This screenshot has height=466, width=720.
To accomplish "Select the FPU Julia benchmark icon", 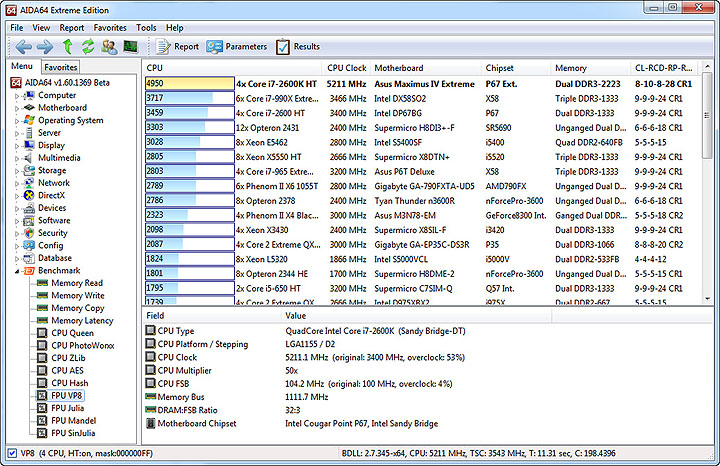I will tap(42, 408).
